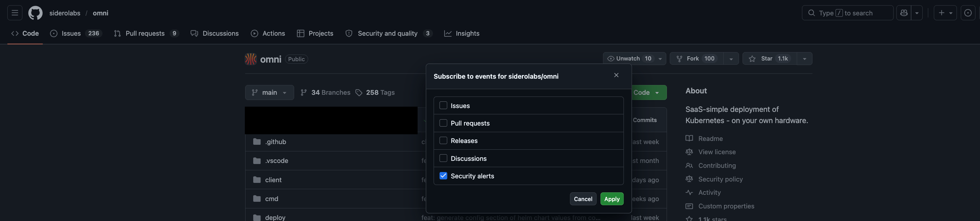
Task: Click the Public visibility badge
Action: coord(296,59)
